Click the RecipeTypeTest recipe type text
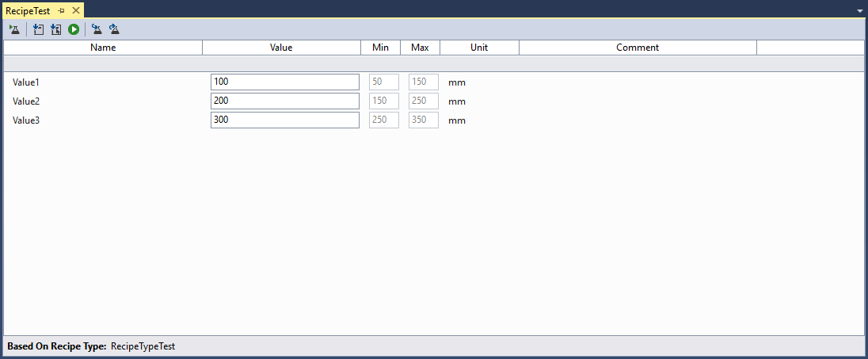The image size is (868, 359). [143, 346]
